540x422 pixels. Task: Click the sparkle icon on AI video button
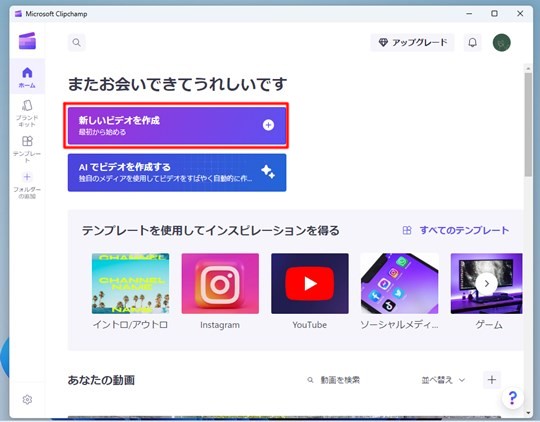[268, 172]
